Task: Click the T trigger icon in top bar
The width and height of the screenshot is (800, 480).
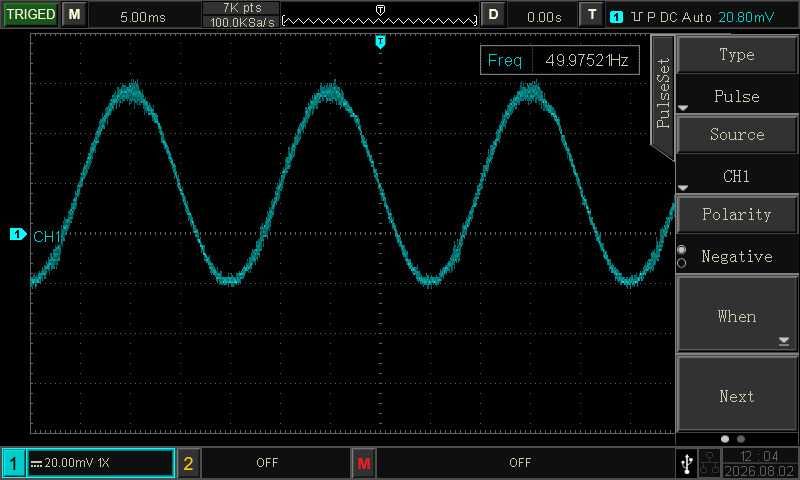Action: 592,14
